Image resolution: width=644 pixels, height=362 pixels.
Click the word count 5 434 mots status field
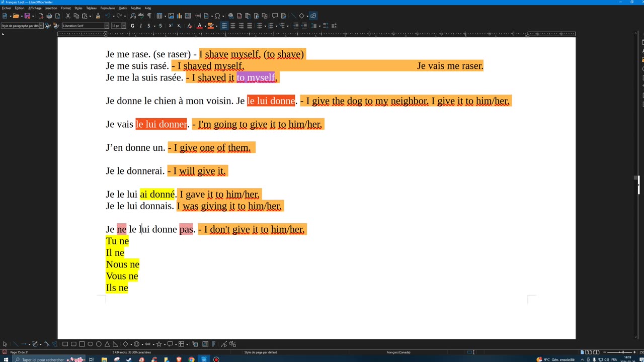[132, 352]
